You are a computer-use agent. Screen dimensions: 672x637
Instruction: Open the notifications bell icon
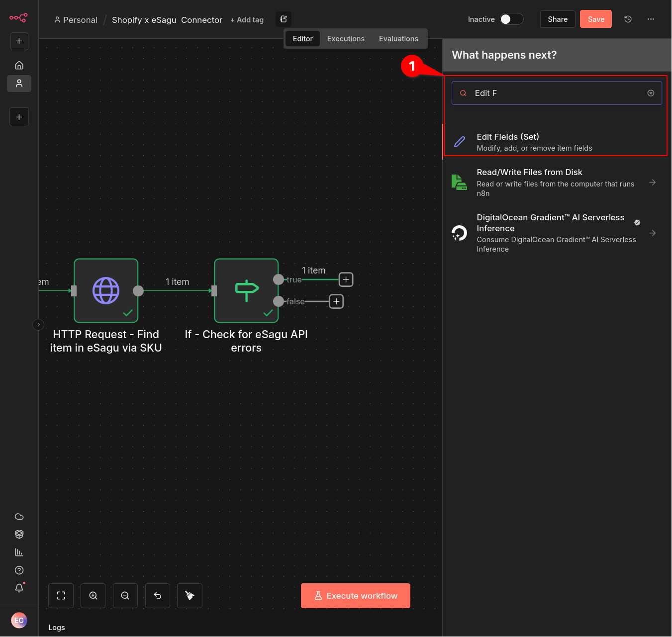[x=19, y=588]
